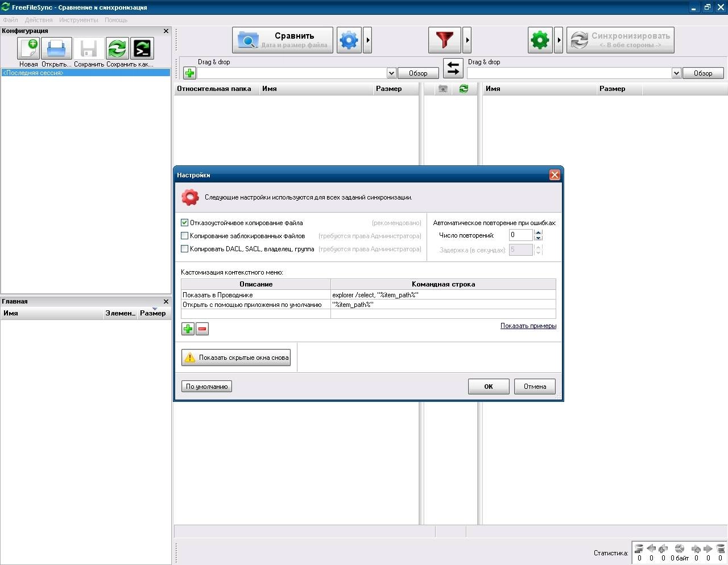Click the left folder path input field
This screenshot has width=728, height=565.
click(x=292, y=73)
